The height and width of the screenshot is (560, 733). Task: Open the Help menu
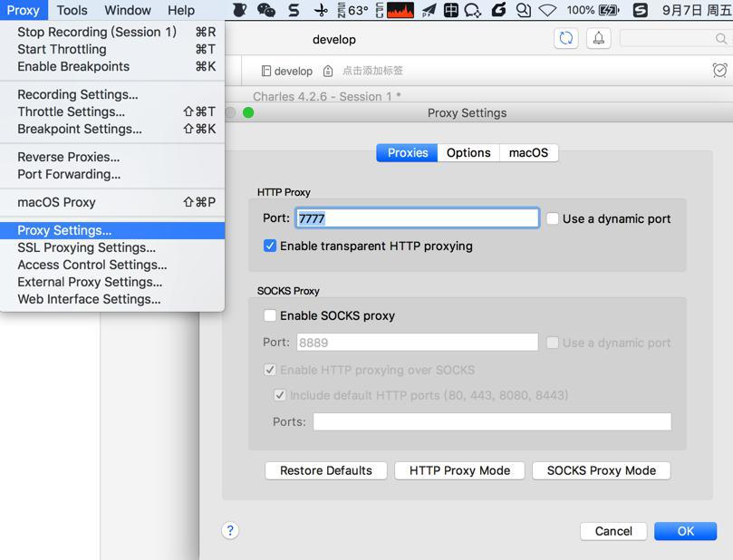(x=181, y=10)
